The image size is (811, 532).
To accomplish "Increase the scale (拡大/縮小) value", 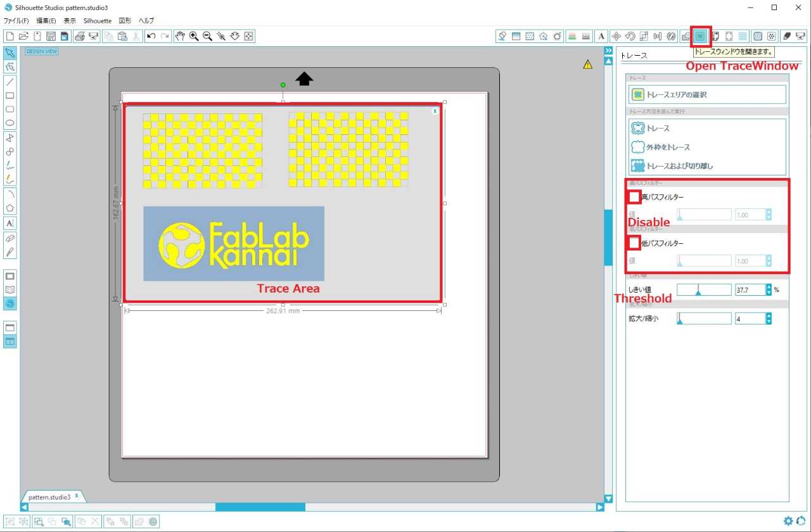I will pos(769,316).
